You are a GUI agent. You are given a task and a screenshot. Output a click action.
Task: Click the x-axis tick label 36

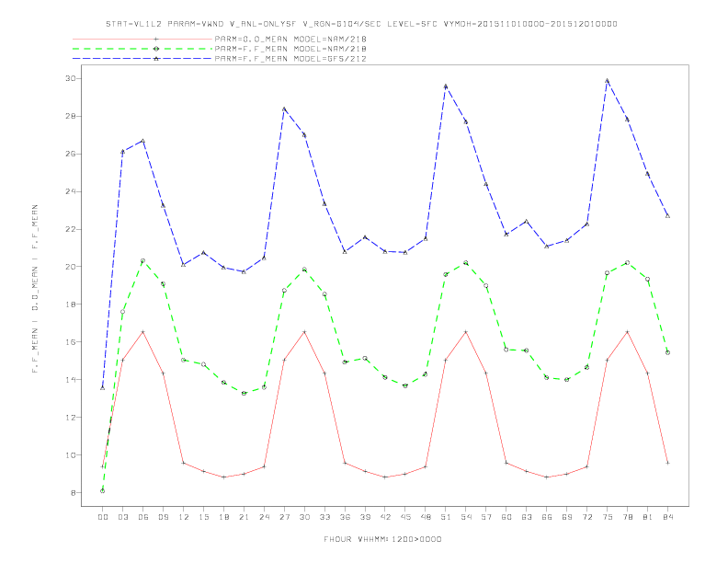click(345, 517)
